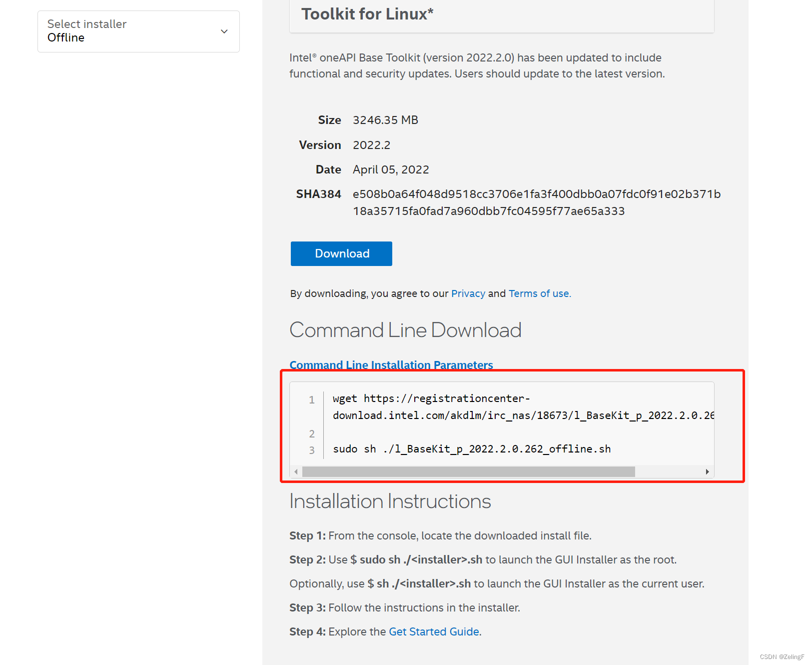Click the code box right scroll arrow
The image size is (812, 665).
[707, 471]
